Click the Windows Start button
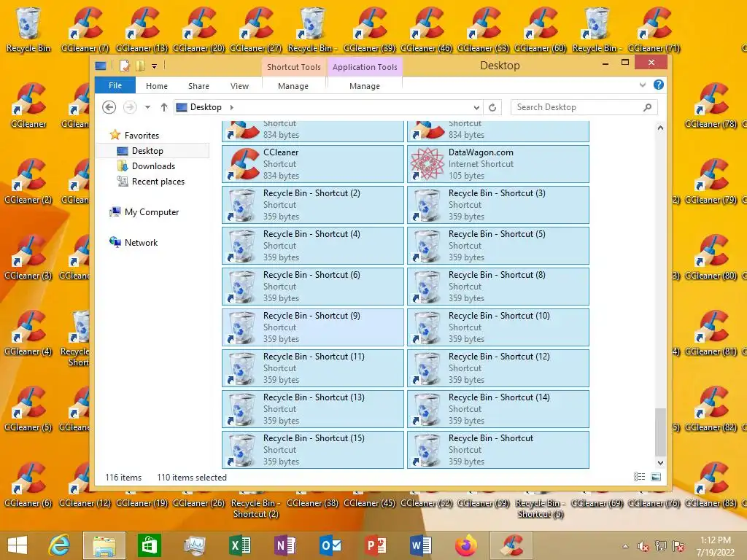The height and width of the screenshot is (560, 747). (x=18, y=545)
